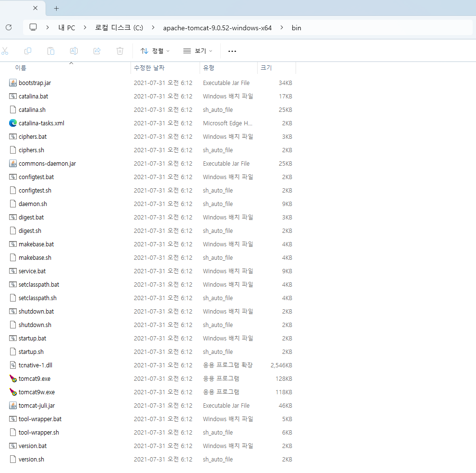Navigate to apache-tomcat-9.0.52-windows-x64 breadcrumb
476x473 pixels.
pyautogui.click(x=217, y=28)
